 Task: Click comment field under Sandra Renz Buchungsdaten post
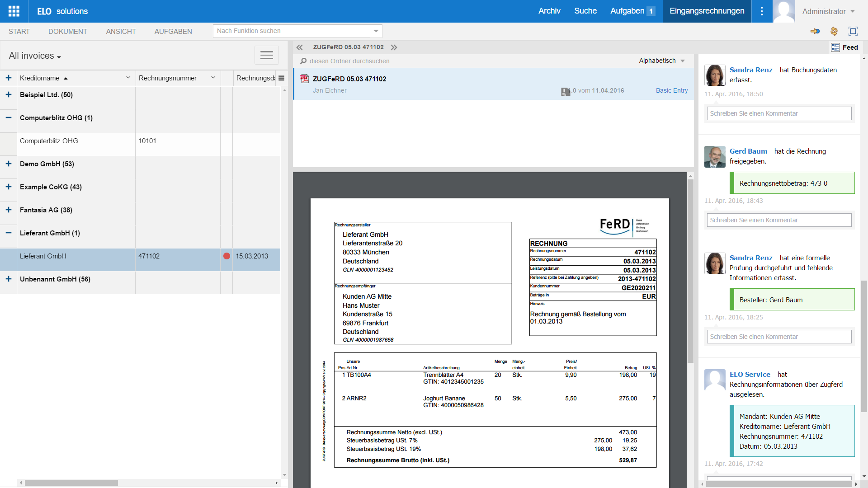779,113
